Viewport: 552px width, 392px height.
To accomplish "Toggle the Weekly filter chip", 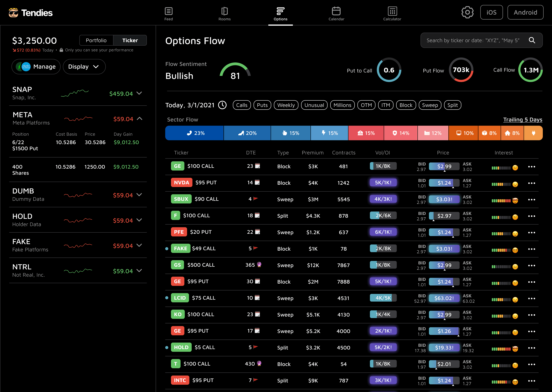I will (x=286, y=105).
